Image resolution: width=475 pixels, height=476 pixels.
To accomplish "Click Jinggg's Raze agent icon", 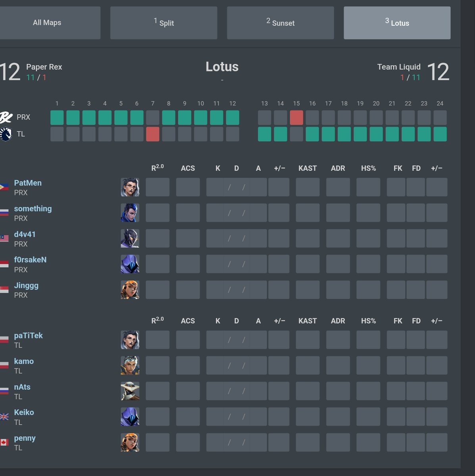I will coord(130,290).
